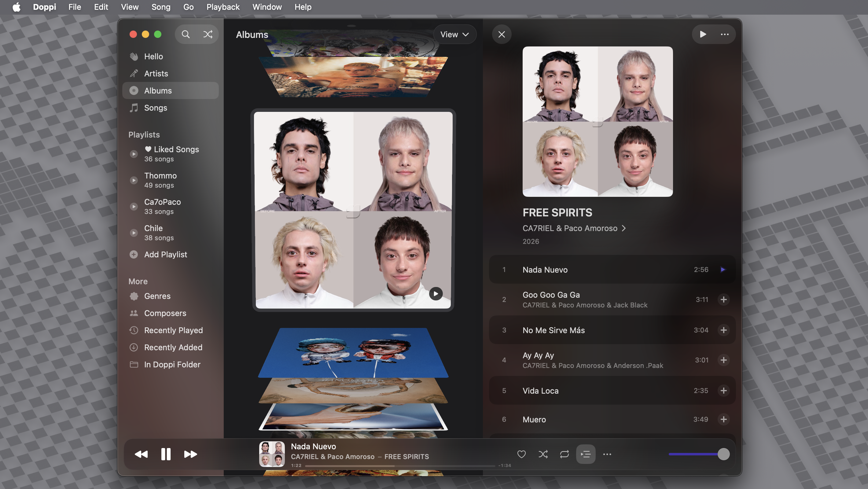The height and width of the screenshot is (489, 868).
Task: Open the File menu
Action: pyautogui.click(x=75, y=7)
